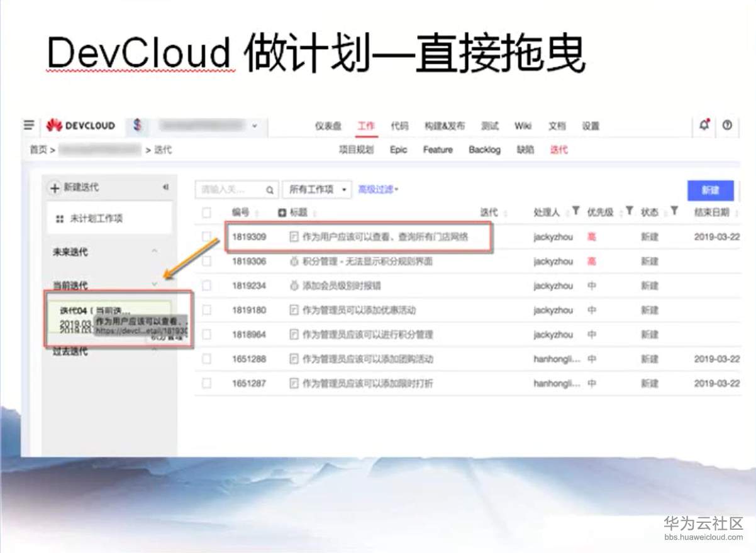The image size is (756, 553).
Task: Switch to the 缺陷 tab
Action: [525, 150]
